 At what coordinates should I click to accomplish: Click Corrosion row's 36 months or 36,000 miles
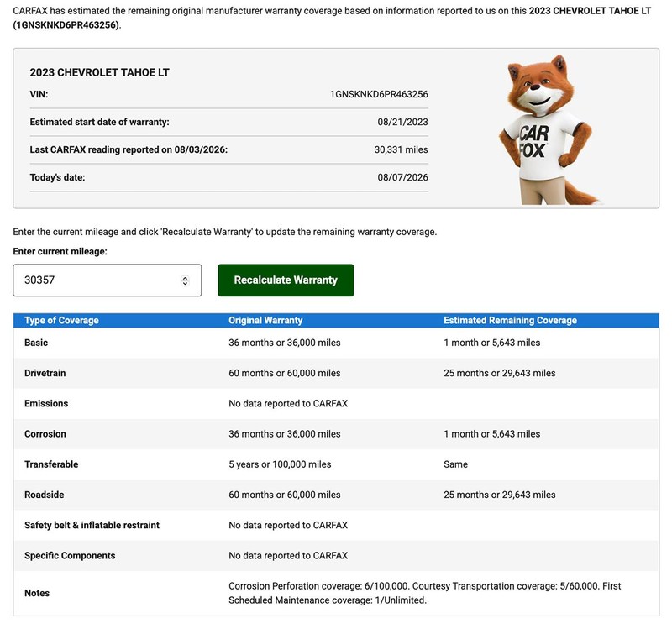coord(285,434)
